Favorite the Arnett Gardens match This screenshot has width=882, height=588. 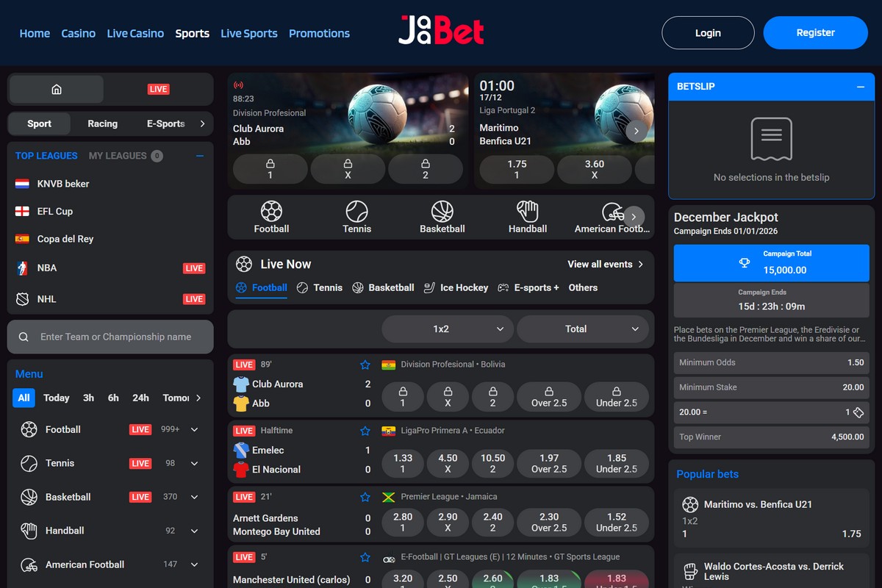pos(365,496)
